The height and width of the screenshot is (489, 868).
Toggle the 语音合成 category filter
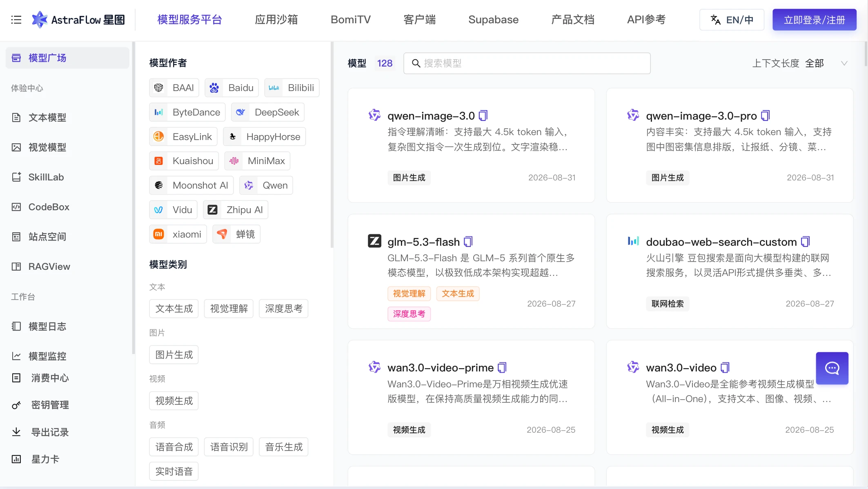(174, 447)
